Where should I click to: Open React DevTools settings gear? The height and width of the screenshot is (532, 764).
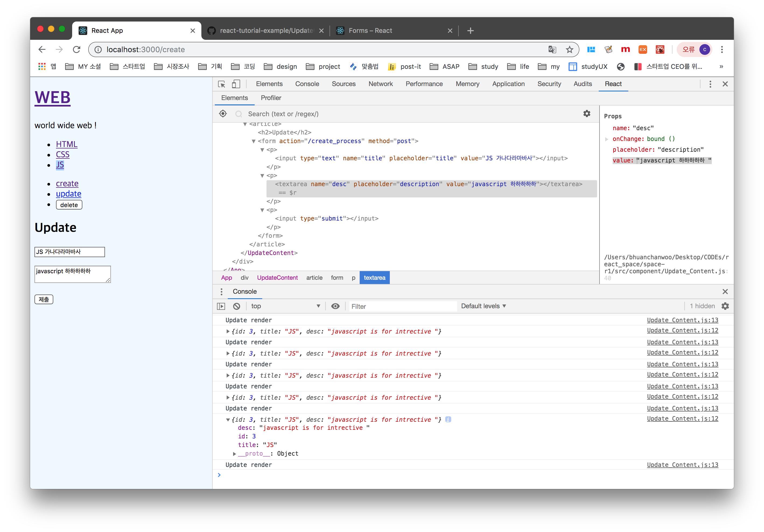click(587, 114)
